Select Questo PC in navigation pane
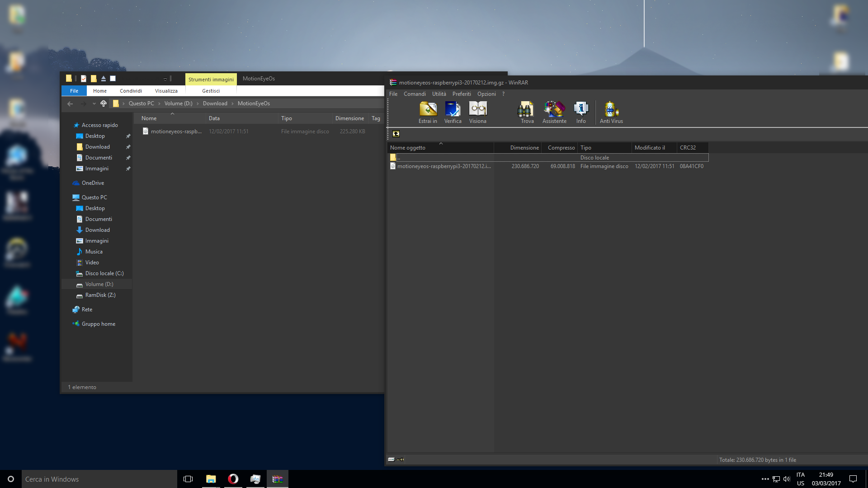Image resolution: width=868 pixels, height=488 pixels. point(94,197)
